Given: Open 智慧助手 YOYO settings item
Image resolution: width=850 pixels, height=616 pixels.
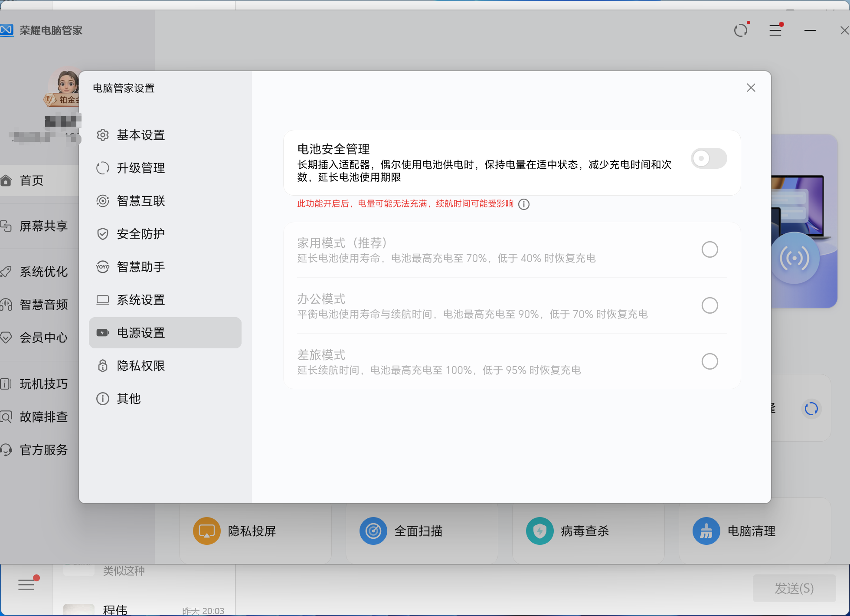Looking at the screenshot, I should pos(141,267).
